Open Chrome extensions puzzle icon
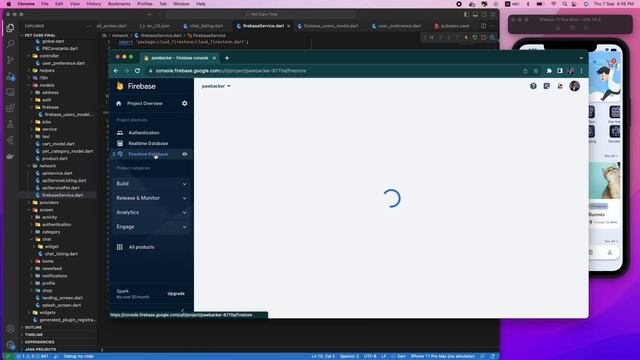The image size is (640, 360). click(549, 71)
